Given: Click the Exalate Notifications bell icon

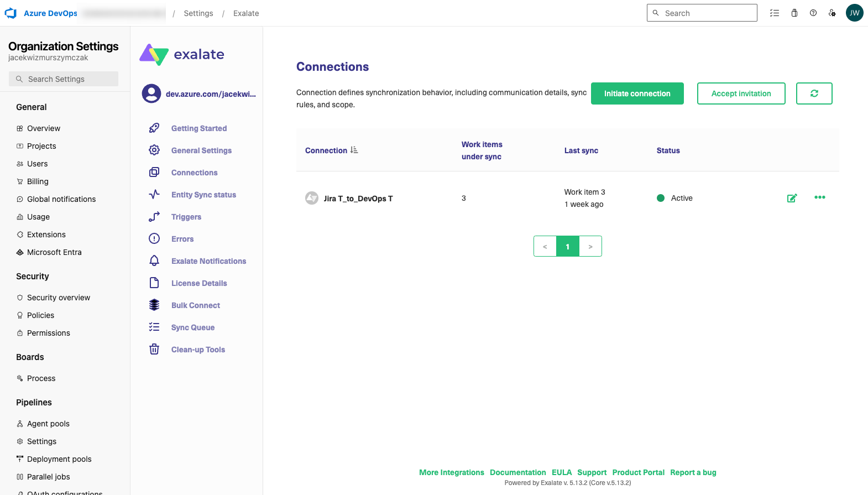Looking at the screenshot, I should [x=154, y=261].
